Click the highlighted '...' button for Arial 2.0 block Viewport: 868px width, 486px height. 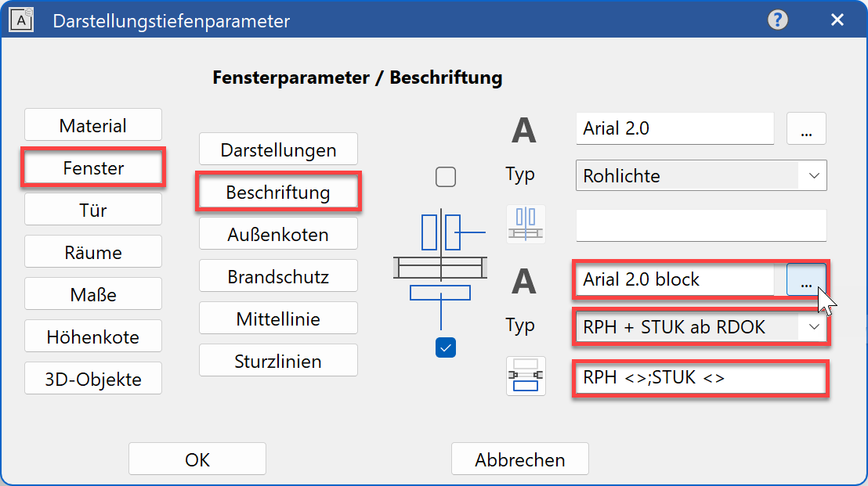[x=806, y=279]
